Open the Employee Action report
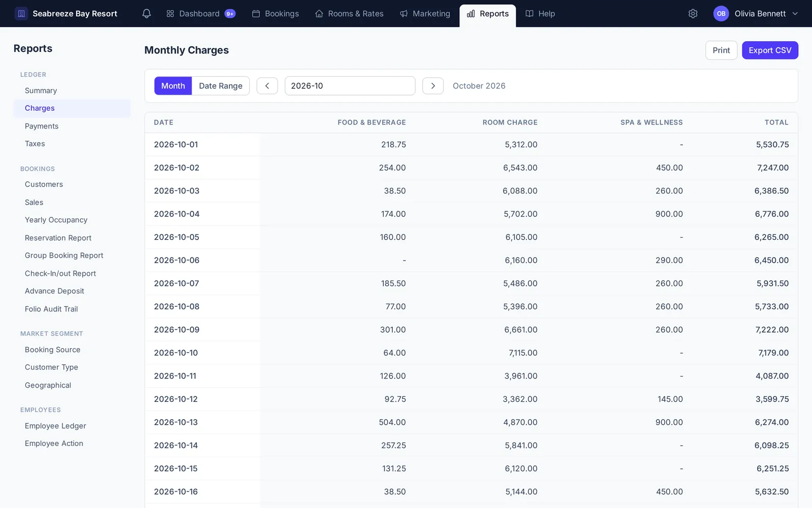The height and width of the screenshot is (508, 812). click(72, 443)
